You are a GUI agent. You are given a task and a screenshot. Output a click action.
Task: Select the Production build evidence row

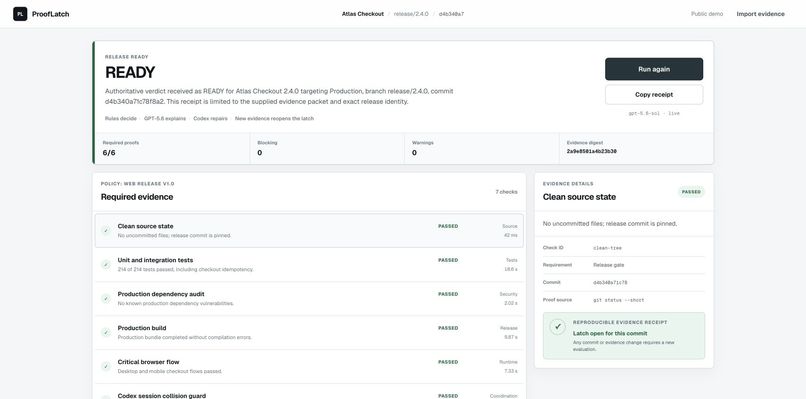point(309,332)
